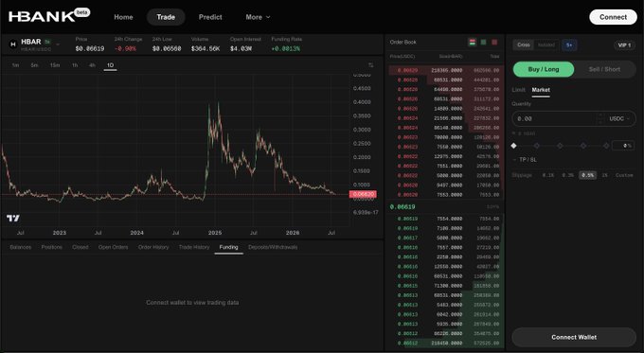Click the first white slider handle at 0%
This screenshot has width=644, height=353.
pyautogui.click(x=514, y=146)
